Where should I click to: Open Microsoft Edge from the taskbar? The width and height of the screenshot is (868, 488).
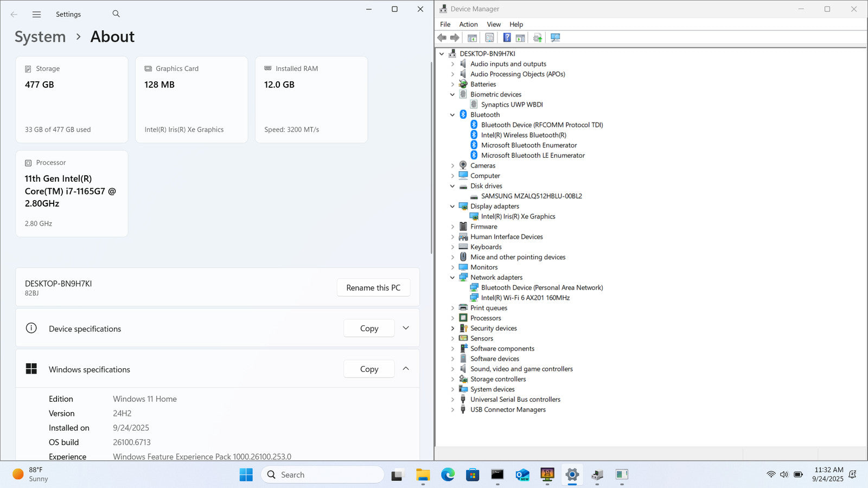448,475
